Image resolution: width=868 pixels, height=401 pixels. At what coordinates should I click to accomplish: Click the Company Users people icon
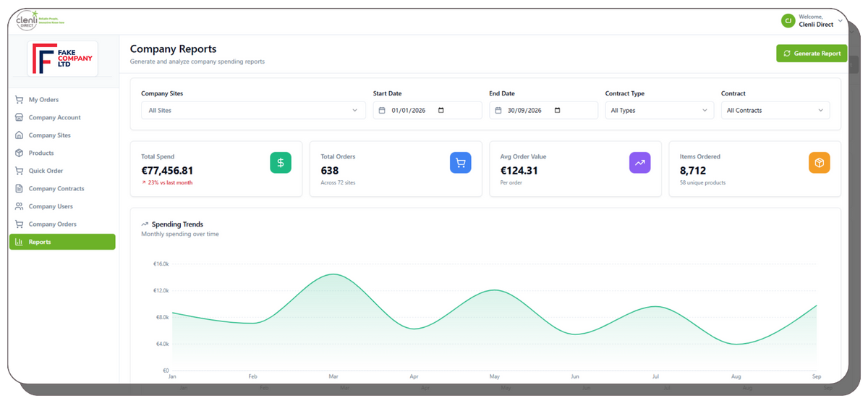pos(20,206)
